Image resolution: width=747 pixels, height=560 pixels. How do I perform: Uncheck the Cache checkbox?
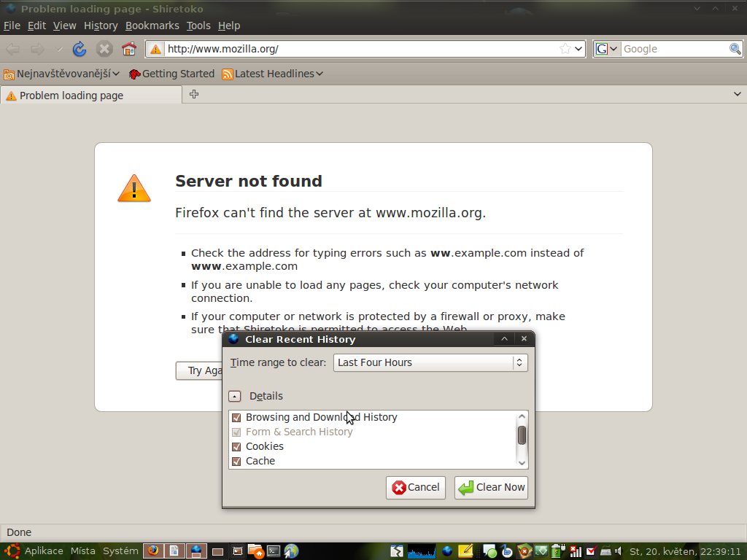pyautogui.click(x=236, y=462)
